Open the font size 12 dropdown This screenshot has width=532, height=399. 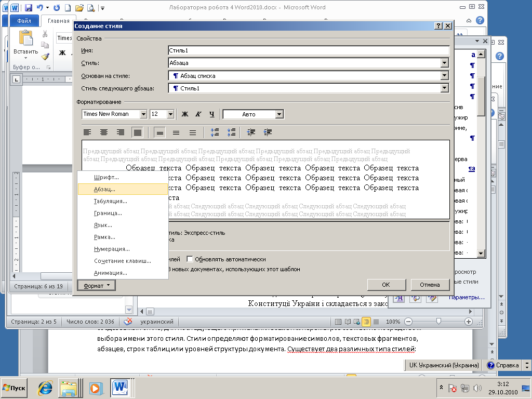tap(170, 114)
